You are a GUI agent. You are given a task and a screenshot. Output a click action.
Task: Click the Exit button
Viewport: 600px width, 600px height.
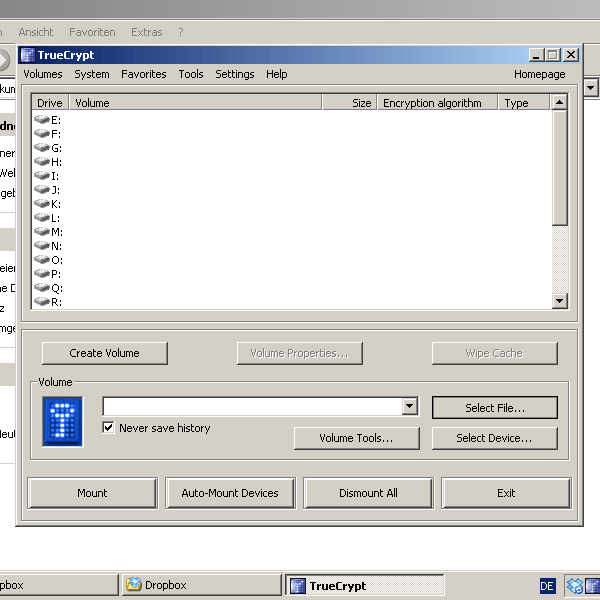coord(506,493)
